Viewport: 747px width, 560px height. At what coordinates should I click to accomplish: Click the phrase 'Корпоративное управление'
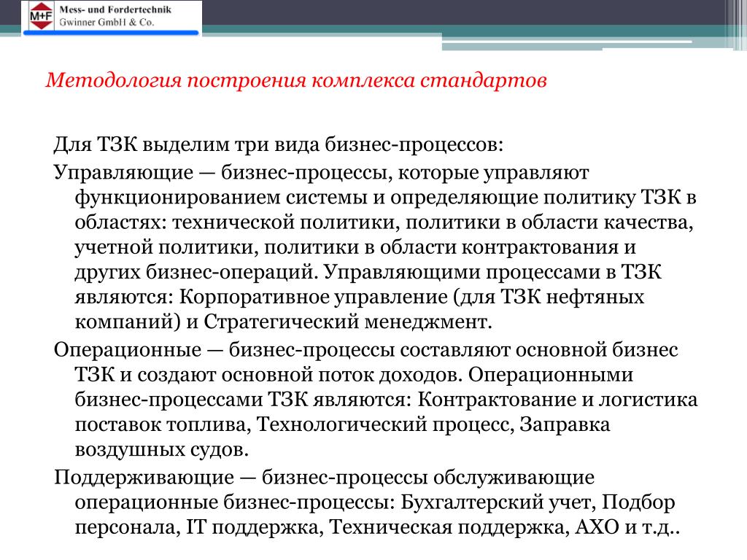314,297
